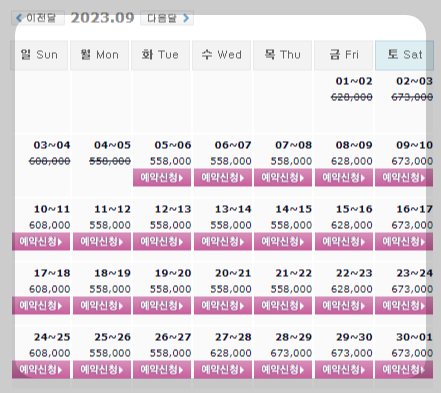Request reservation for 19~20
The width and height of the screenshot is (441, 393).
162,305
